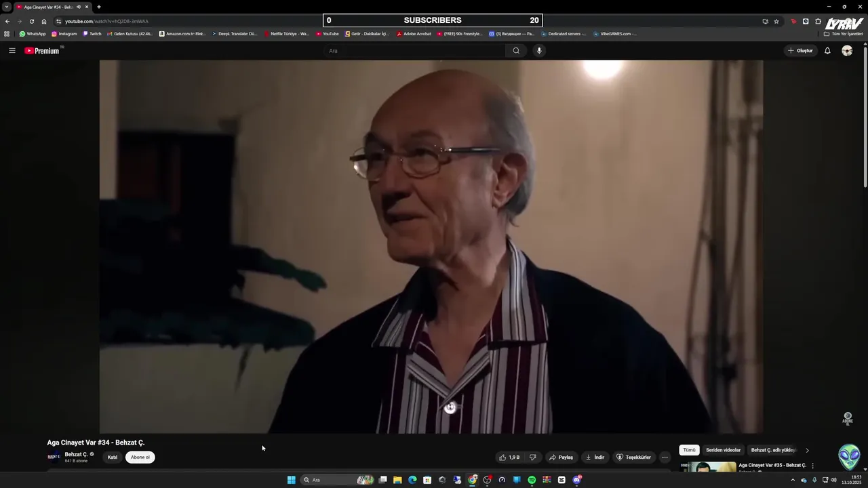Open Behzat Ç. channel avatar
This screenshot has height=488, width=868.
(x=54, y=457)
